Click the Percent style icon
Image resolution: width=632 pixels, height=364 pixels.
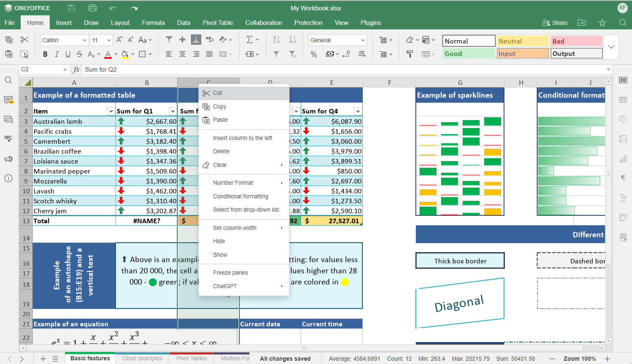point(314,54)
